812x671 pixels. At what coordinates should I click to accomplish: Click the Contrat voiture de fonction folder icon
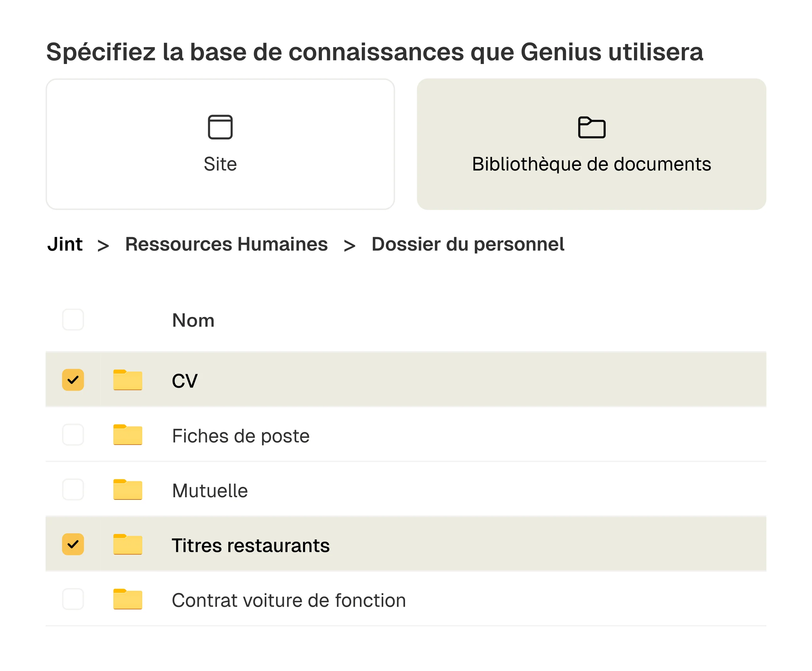click(x=128, y=600)
